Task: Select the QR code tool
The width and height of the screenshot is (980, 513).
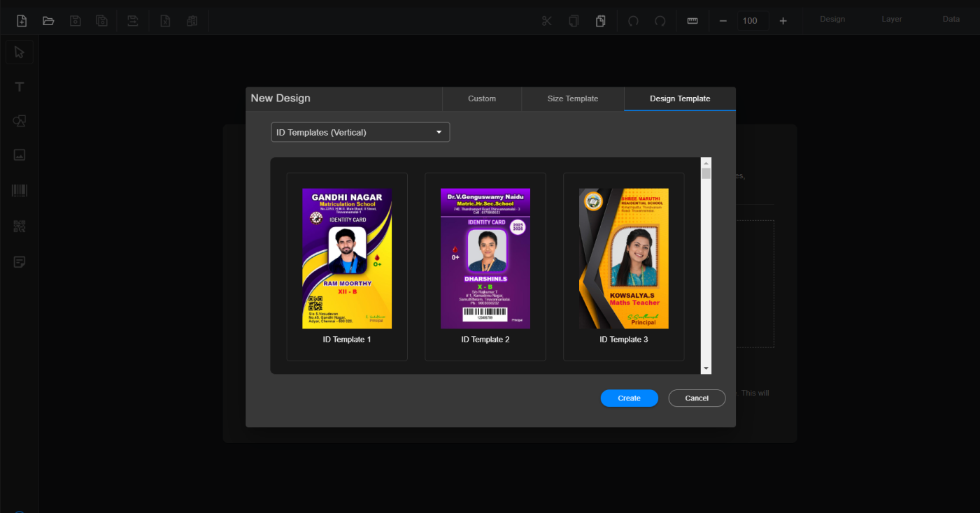Action: pos(20,226)
